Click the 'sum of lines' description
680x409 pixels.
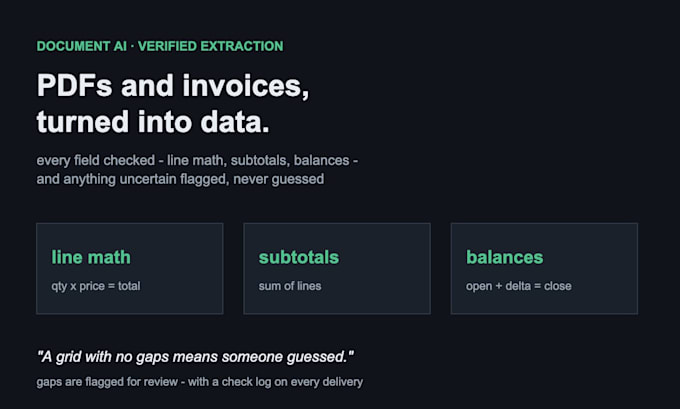(x=290, y=286)
